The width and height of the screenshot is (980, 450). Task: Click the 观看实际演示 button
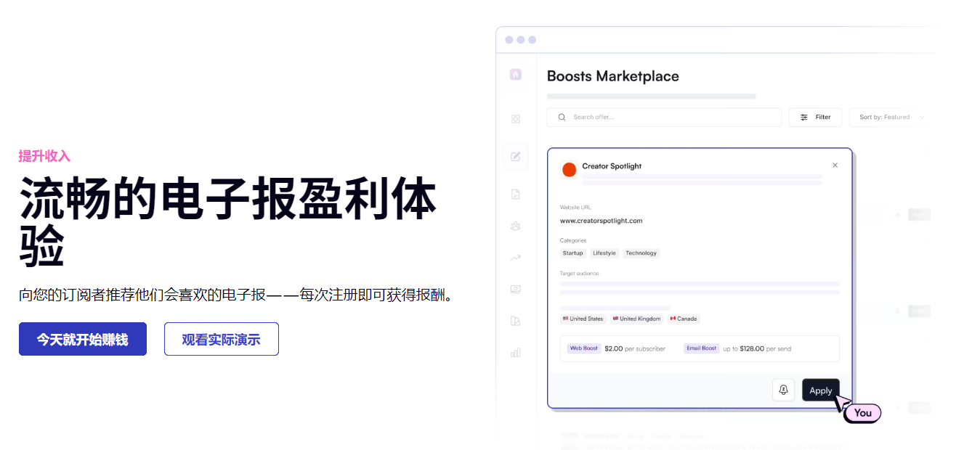click(222, 339)
